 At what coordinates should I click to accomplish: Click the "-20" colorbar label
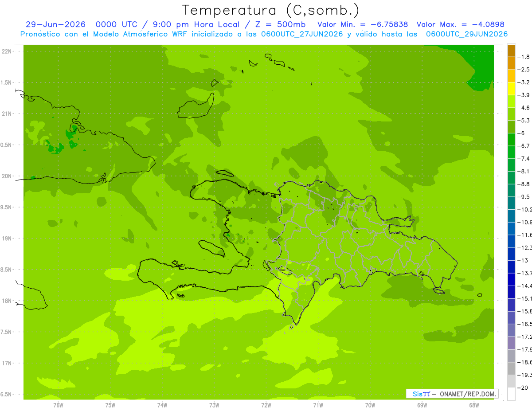coord(522,388)
